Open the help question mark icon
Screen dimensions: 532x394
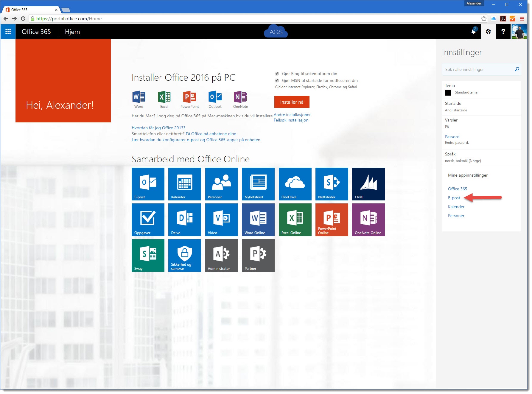pyautogui.click(x=503, y=32)
